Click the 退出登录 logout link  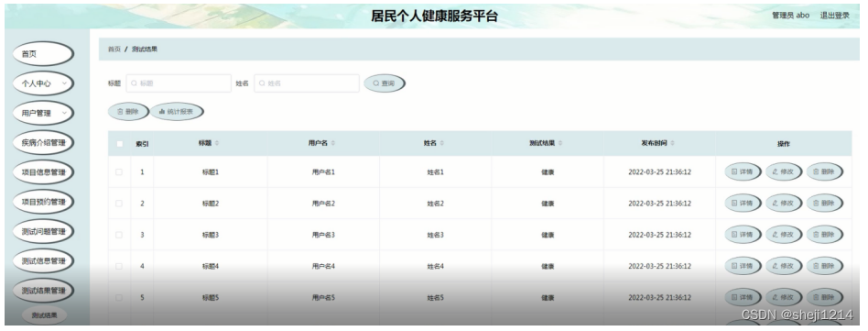point(834,16)
